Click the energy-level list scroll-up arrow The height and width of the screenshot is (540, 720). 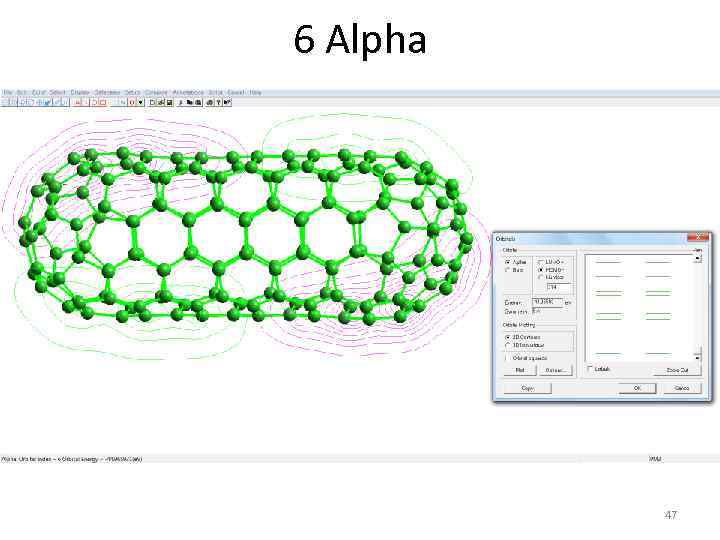(x=698, y=258)
